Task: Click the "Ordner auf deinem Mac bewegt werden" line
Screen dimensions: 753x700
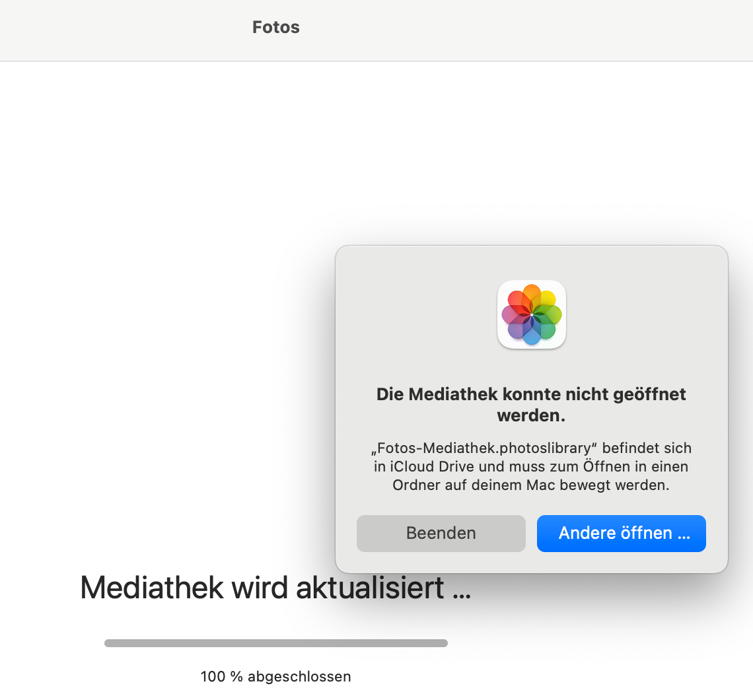Action: tap(531, 485)
